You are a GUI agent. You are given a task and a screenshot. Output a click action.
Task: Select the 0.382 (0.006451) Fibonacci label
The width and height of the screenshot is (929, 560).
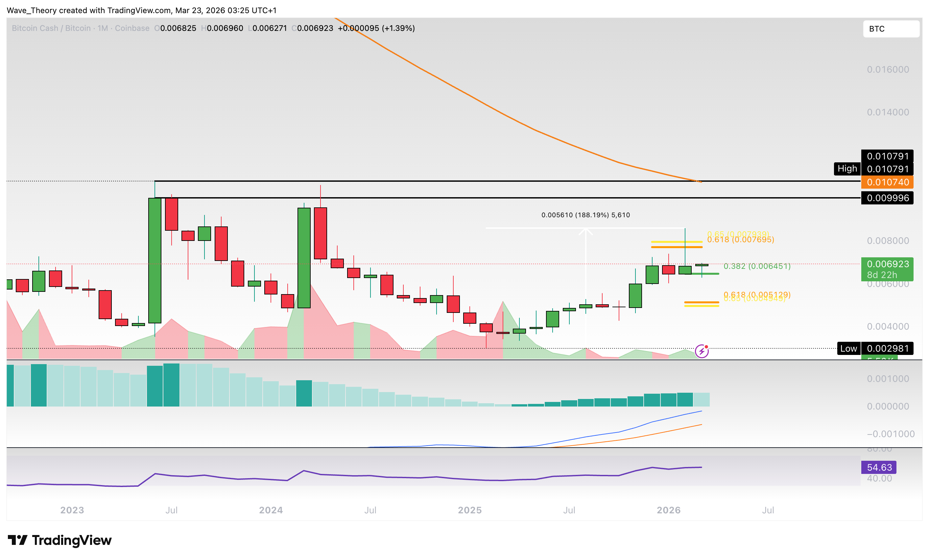click(757, 266)
